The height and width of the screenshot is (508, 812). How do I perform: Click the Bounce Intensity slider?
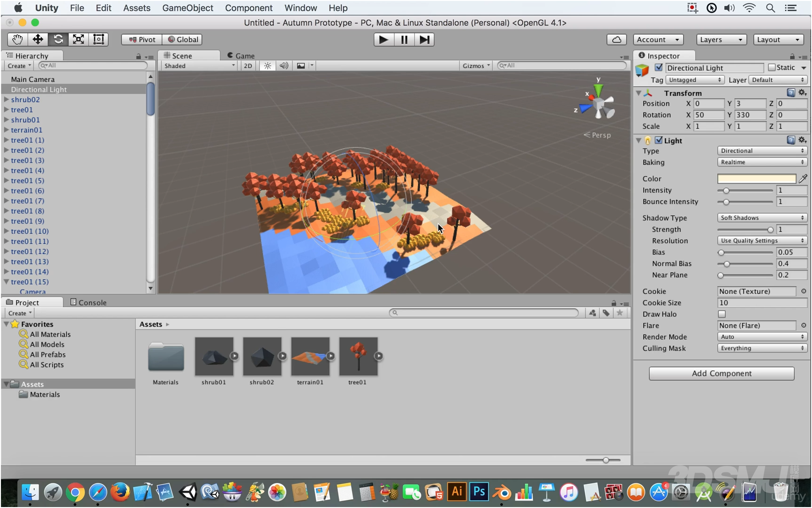pos(745,202)
